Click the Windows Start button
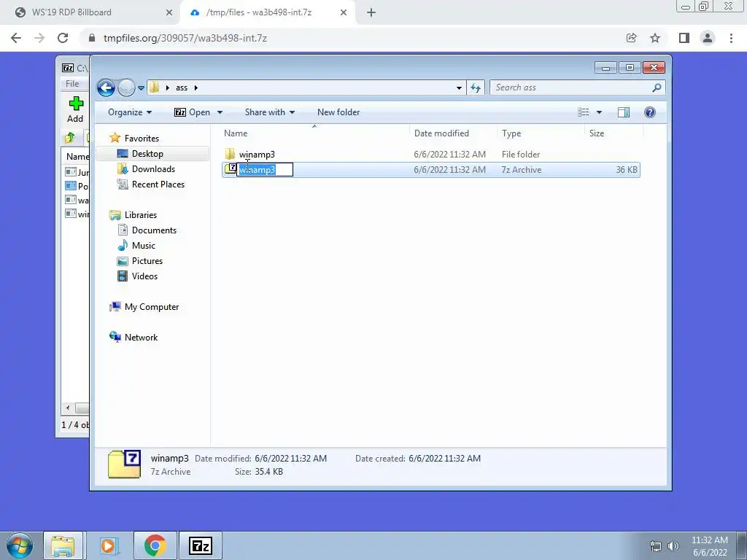 coord(19,545)
